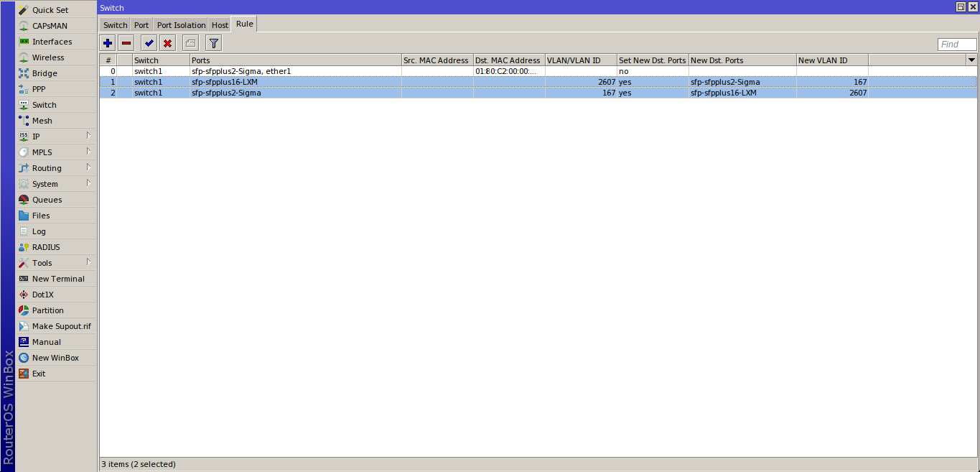Remove selected rules (minus button)
980x472 pixels.
coord(126,43)
